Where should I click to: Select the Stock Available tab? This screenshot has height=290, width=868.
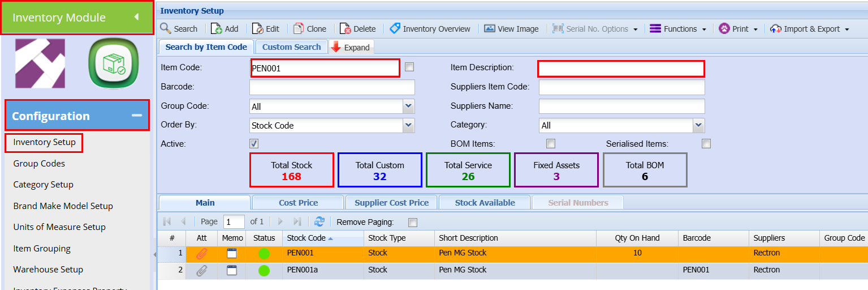tap(485, 202)
